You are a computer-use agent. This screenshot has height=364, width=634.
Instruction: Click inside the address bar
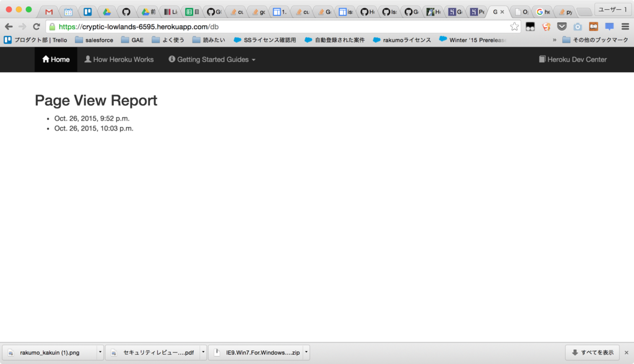[x=248, y=27]
